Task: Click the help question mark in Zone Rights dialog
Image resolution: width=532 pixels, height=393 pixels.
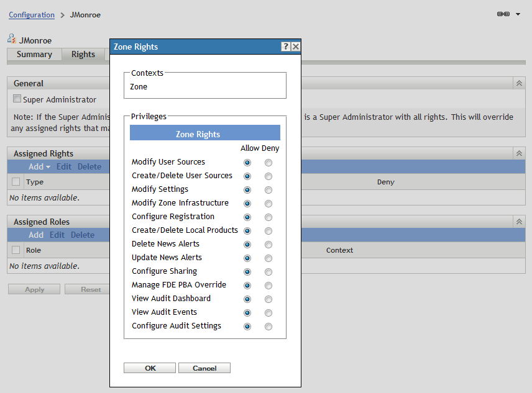Action: [286, 47]
